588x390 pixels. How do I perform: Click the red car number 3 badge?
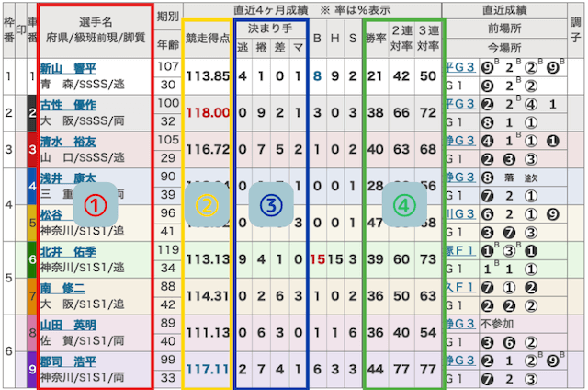32,149
